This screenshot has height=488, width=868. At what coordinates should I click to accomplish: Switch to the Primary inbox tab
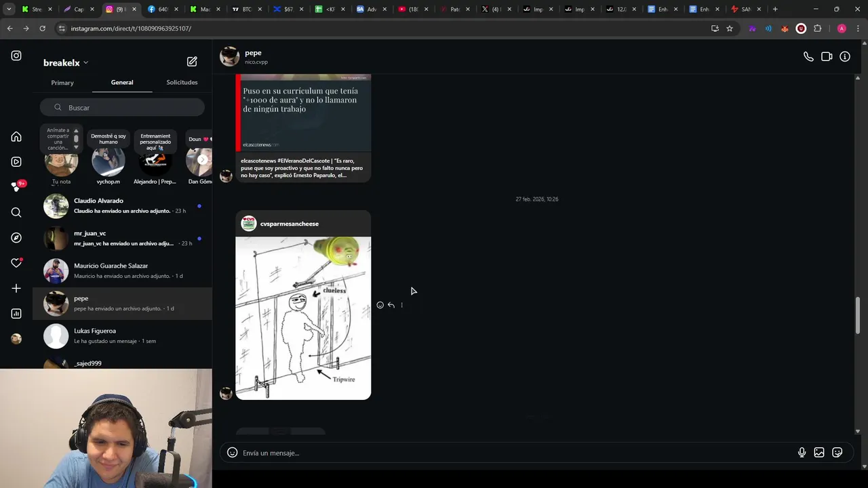[x=62, y=83]
